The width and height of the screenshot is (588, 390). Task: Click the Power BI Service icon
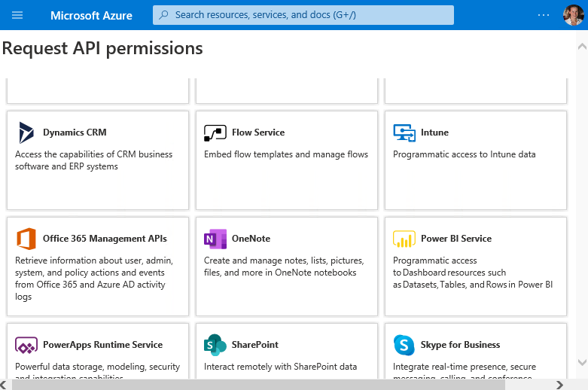(404, 239)
